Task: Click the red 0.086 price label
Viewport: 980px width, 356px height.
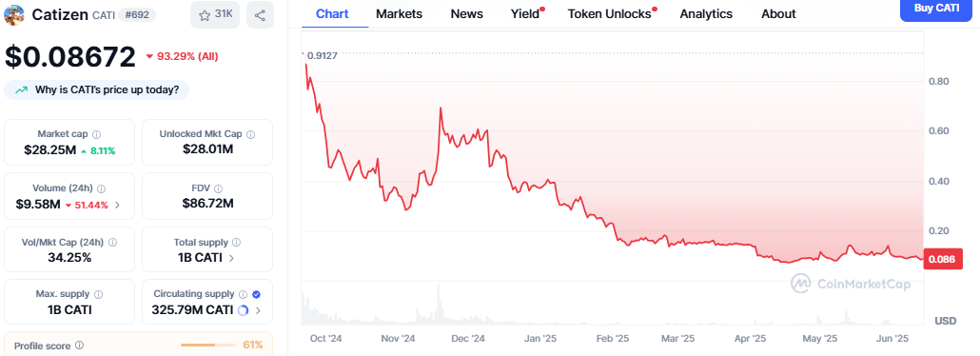Action: [943, 258]
